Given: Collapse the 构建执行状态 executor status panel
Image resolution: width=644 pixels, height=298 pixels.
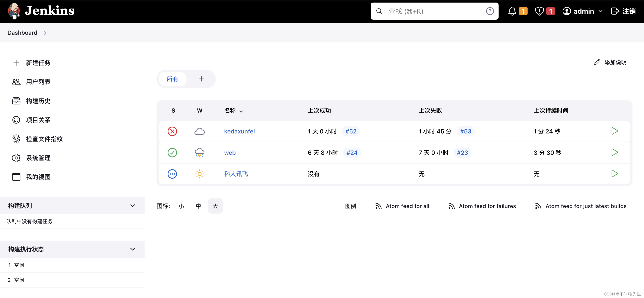Looking at the screenshot, I should pyautogui.click(x=132, y=249).
